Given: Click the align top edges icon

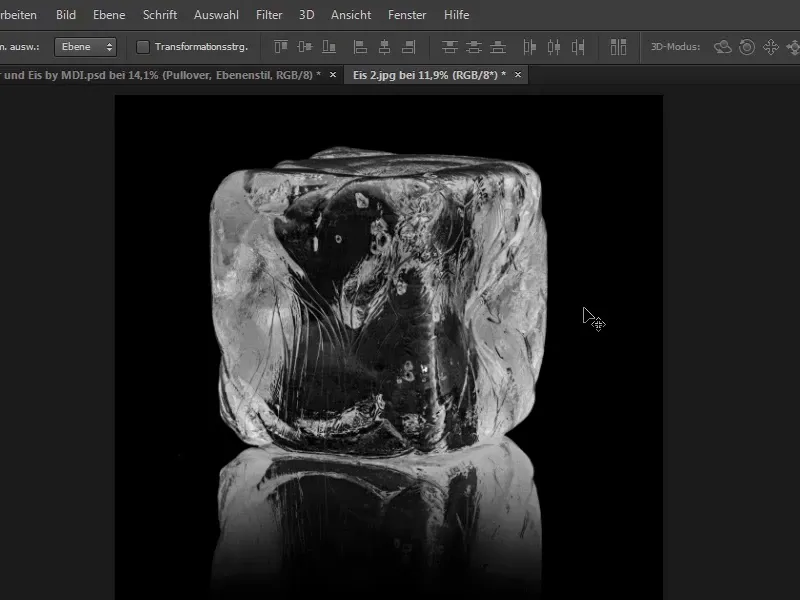Looking at the screenshot, I should pyautogui.click(x=281, y=47).
